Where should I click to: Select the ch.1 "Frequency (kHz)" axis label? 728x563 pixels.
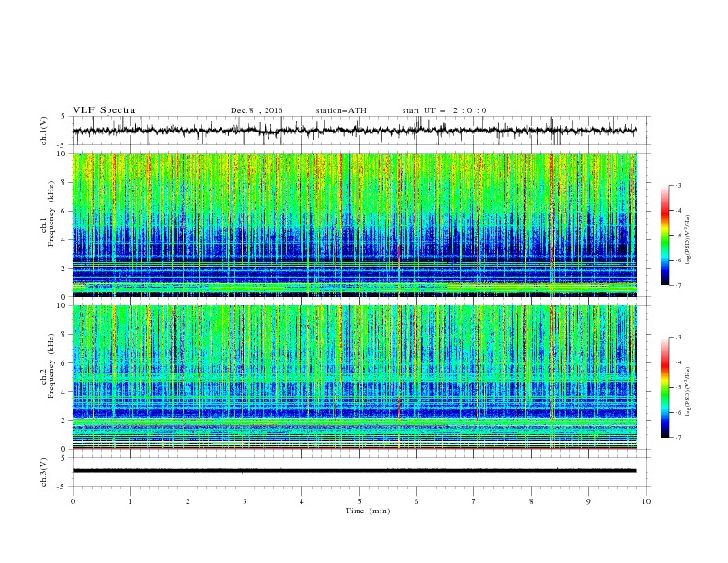point(51,214)
